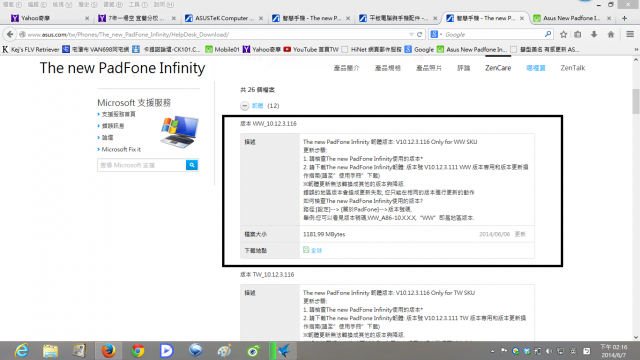Image resolution: width=640 pixels, height=360 pixels.
Task: Reload the page using refresh icon
Action: tap(419, 35)
